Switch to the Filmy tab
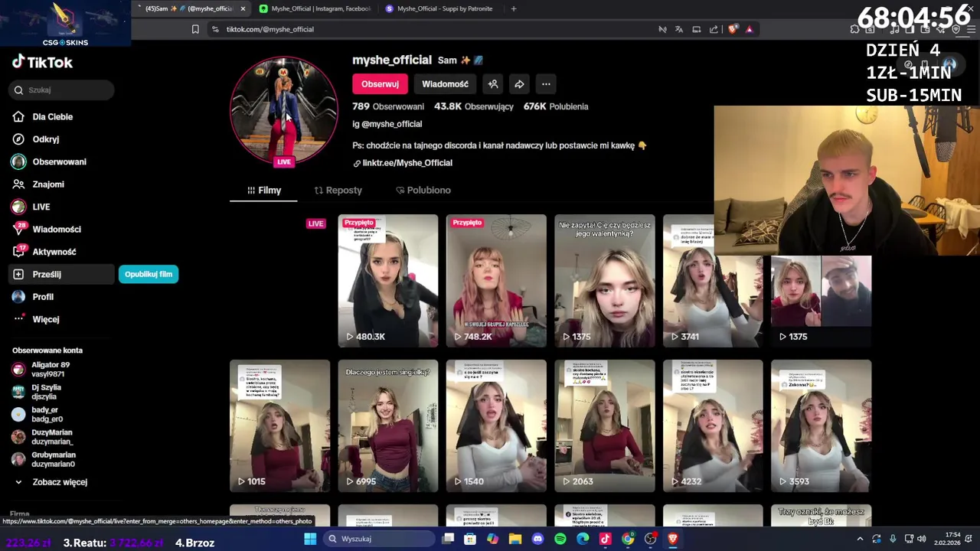Screen dimensions: 980x551 point(263,190)
